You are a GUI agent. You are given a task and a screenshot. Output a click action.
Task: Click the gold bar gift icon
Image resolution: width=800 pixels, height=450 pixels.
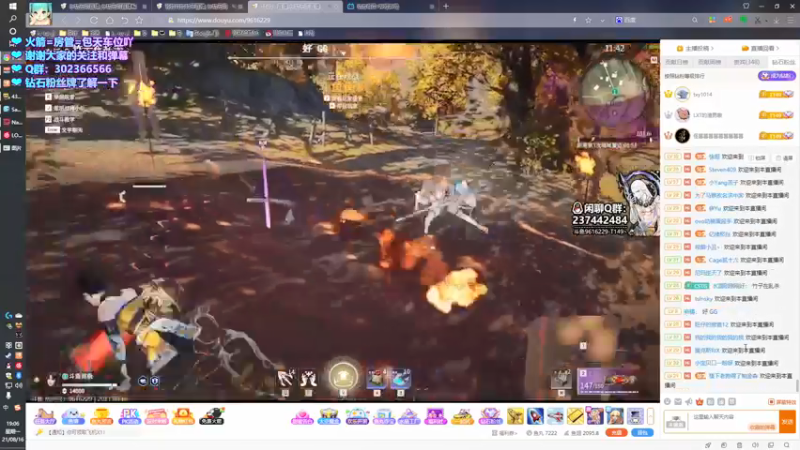click(575, 416)
